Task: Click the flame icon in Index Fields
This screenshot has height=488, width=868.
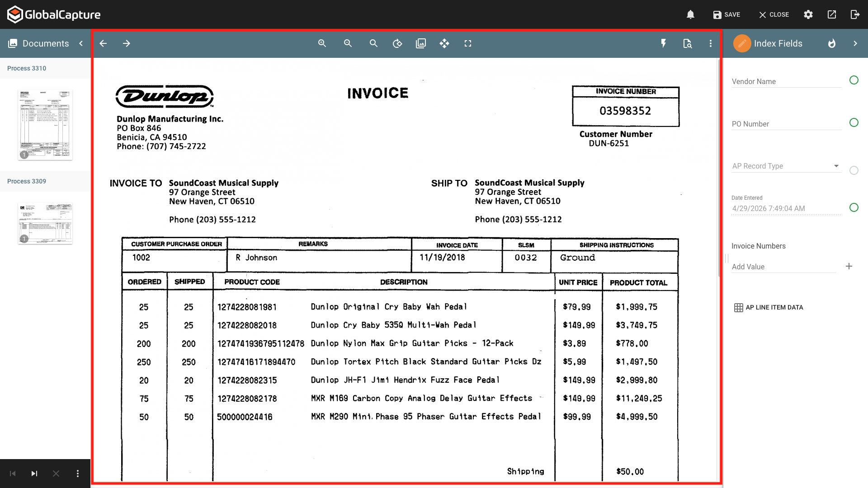Action: click(x=832, y=43)
